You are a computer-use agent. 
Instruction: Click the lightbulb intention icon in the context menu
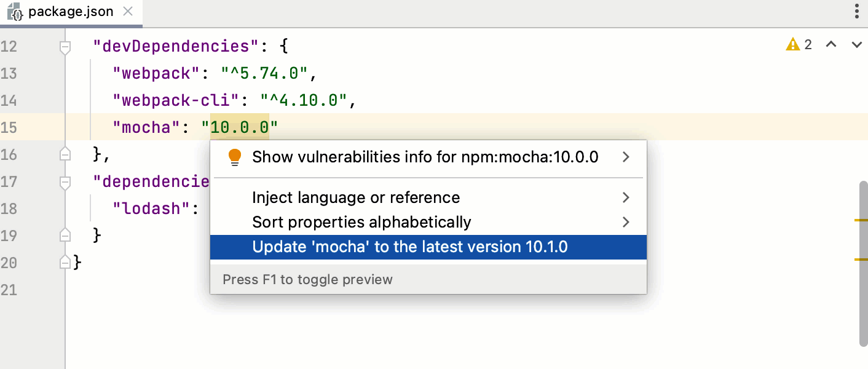(x=235, y=157)
